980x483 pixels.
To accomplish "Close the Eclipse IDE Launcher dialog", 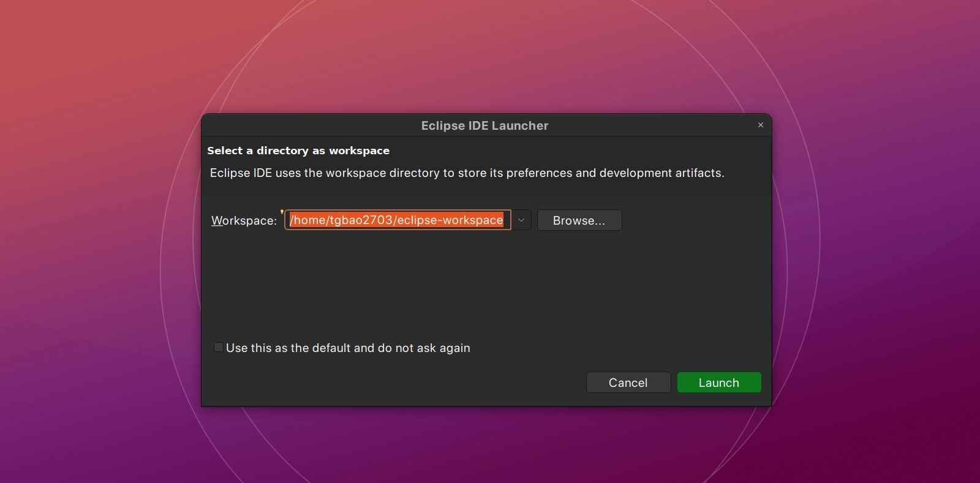I will 761,125.
